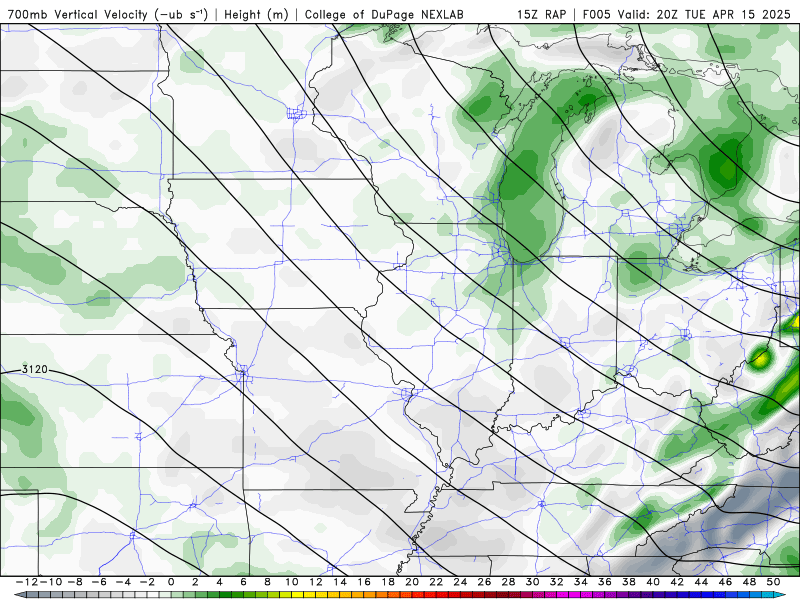Viewport: 800px width, 600px height.
Task: Click the -10 tick label on color scale
Action: [50, 582]
